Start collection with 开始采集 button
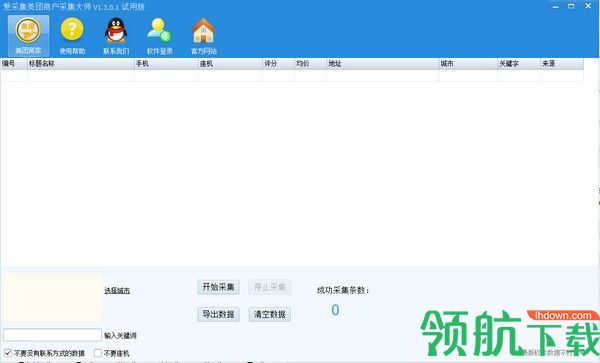 point(218,287)
